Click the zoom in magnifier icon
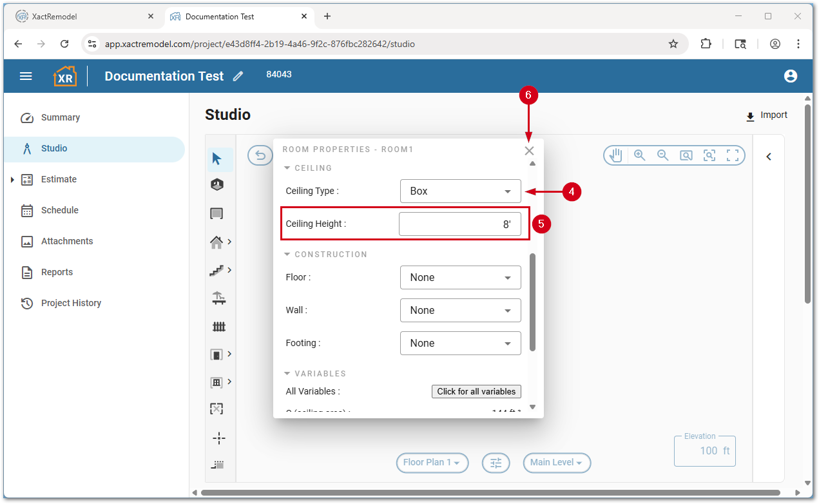The height and width of the screenshot is (504, 819). (639, 155)
